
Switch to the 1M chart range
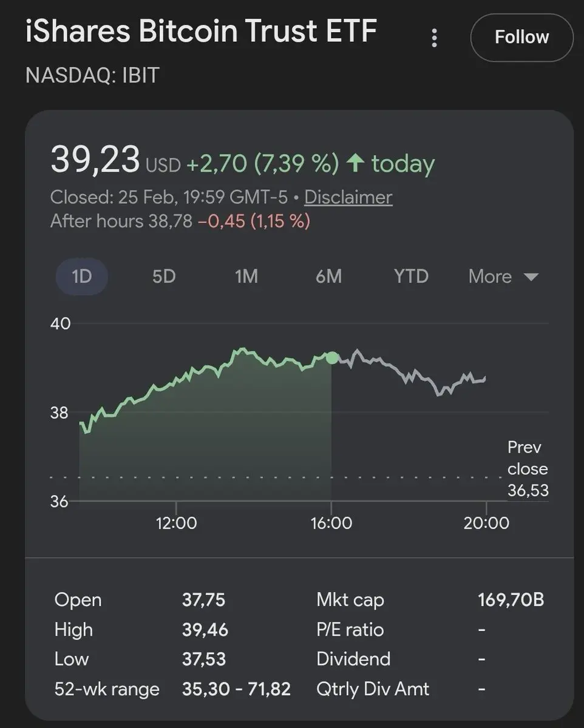pos(246,277)
